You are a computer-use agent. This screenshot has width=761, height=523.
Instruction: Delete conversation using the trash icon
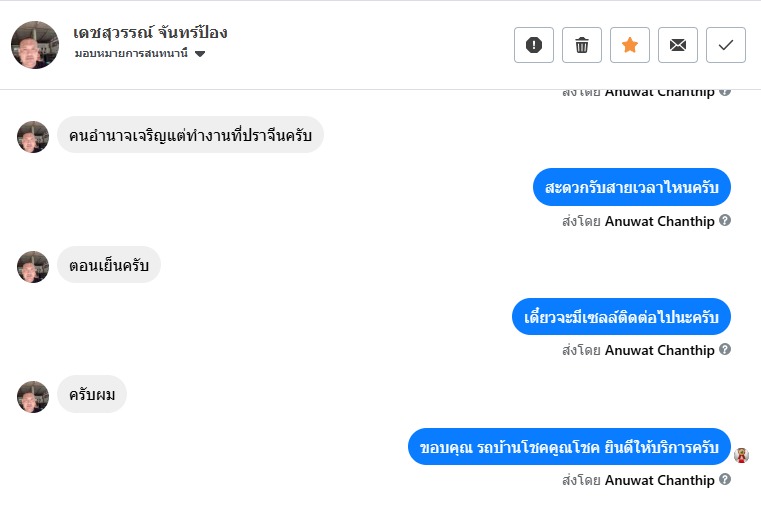pos(582,45)
